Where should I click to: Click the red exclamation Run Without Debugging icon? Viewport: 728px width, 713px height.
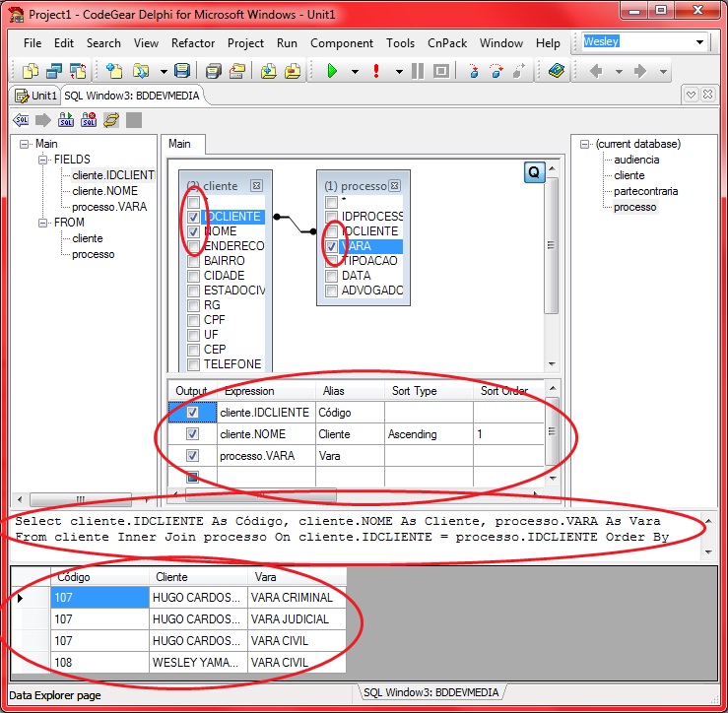(x=376, y=71)
